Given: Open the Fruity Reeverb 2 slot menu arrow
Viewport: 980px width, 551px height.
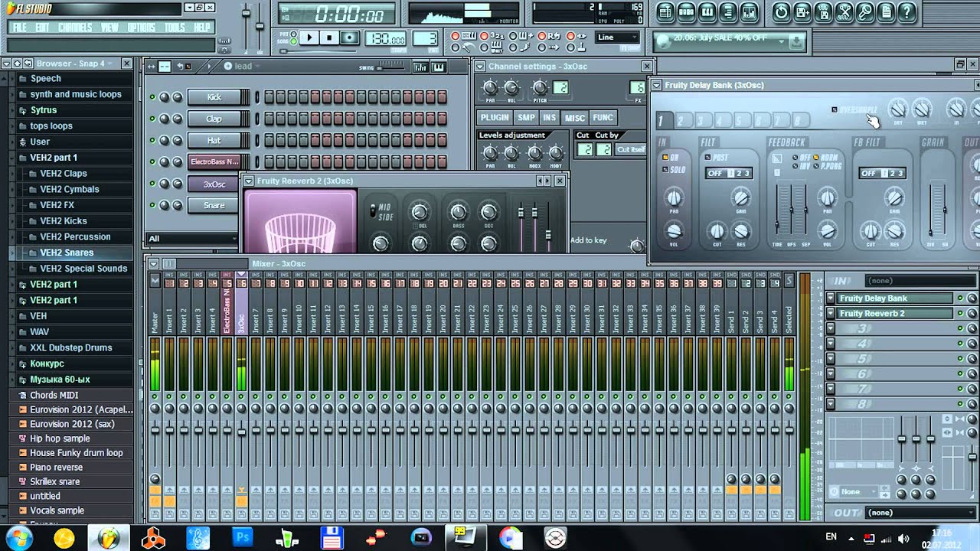Looking at the screenshot, I should [x=831, y=314].
